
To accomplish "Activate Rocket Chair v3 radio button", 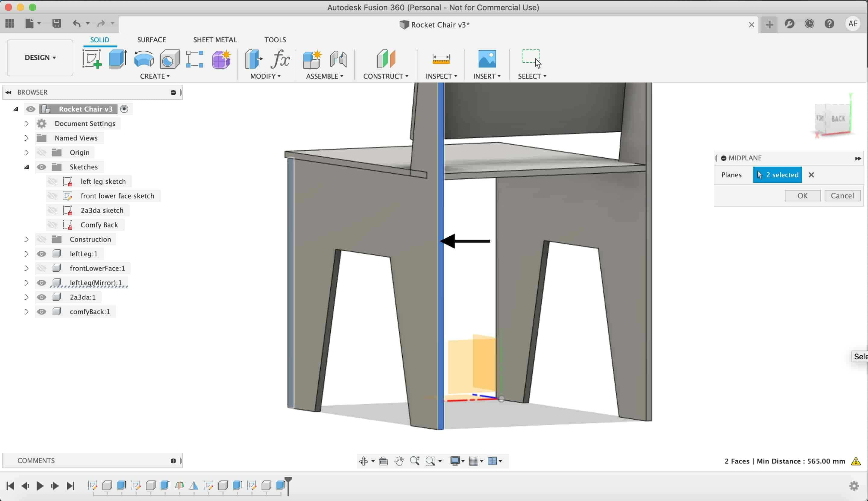I will (x=124, y=109).
